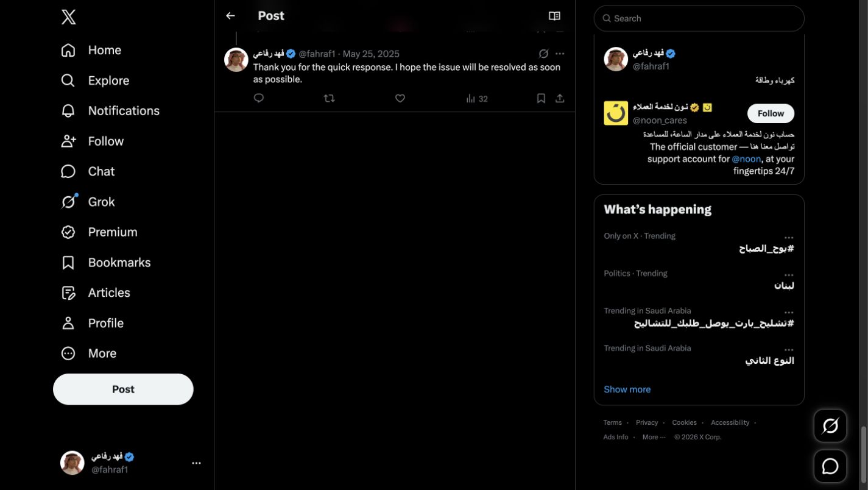This screenshot has height=490, width=868.
Task: Share the post using upload icon
Action: point(560,98)
